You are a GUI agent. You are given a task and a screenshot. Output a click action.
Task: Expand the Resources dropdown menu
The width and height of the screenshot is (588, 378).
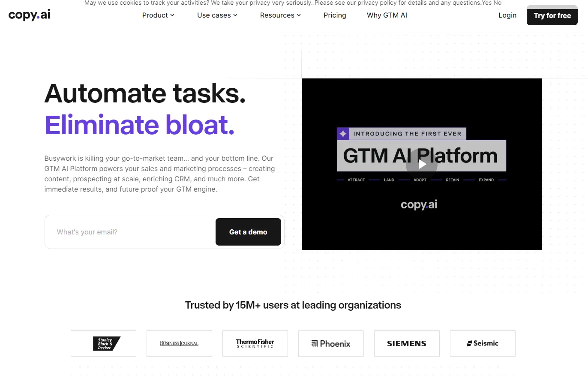point(280,15)
